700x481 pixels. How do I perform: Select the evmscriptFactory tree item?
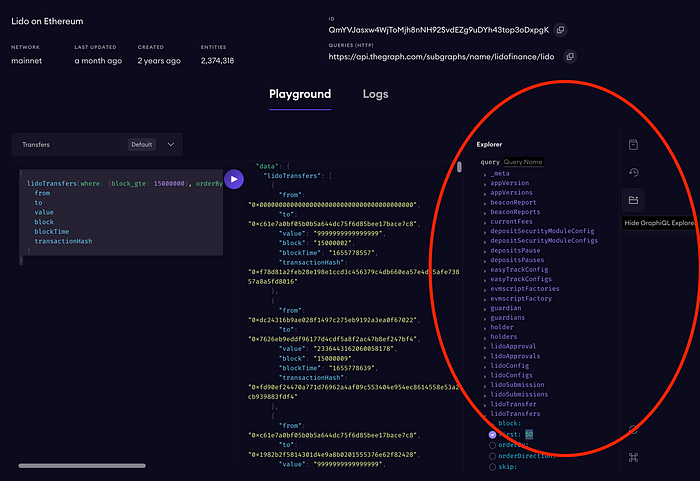521,299
